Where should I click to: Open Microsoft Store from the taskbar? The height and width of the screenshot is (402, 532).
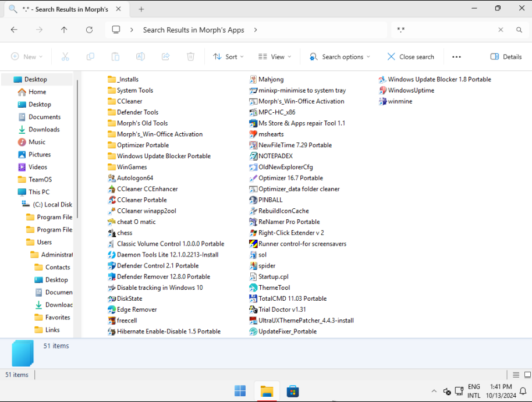click(x=292, y=391)
